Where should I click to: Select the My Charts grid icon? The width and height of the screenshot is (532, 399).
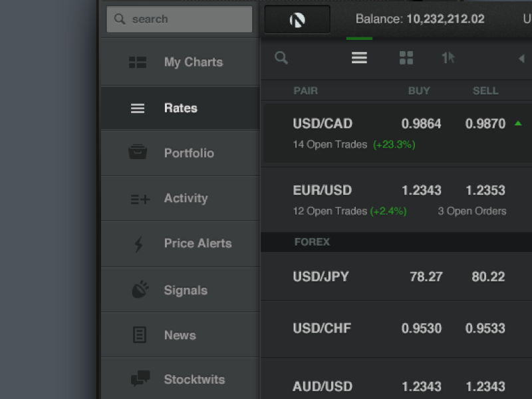[x=138, y=62]
